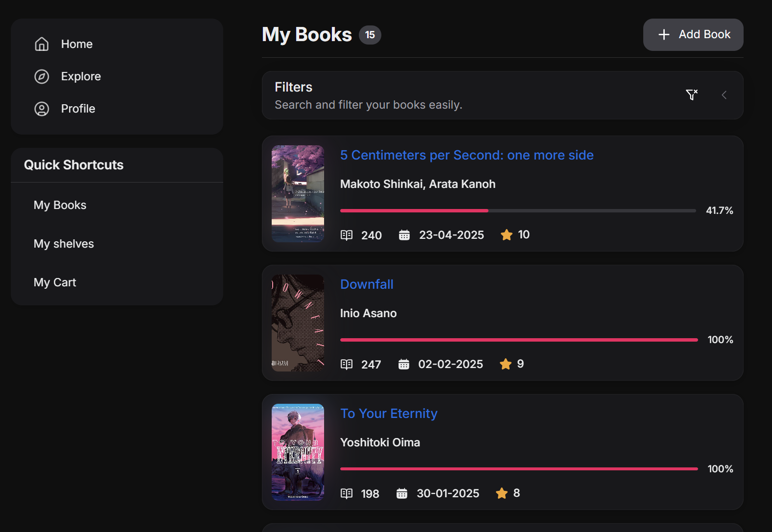The height and width of the screenshot is (532, 772).
Task: Click star rating icon next to 10
Action: point(507,235)
